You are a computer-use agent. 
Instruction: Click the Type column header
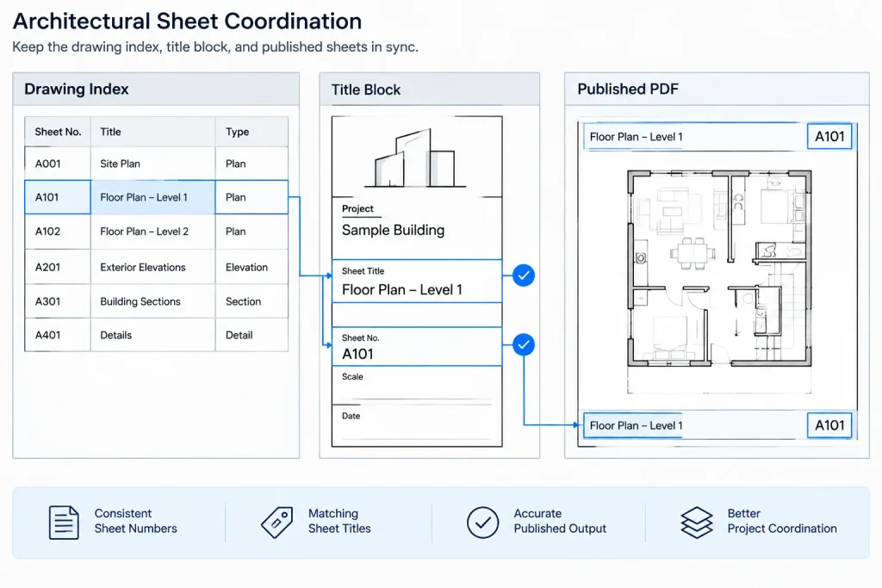[x=252, y=132]
